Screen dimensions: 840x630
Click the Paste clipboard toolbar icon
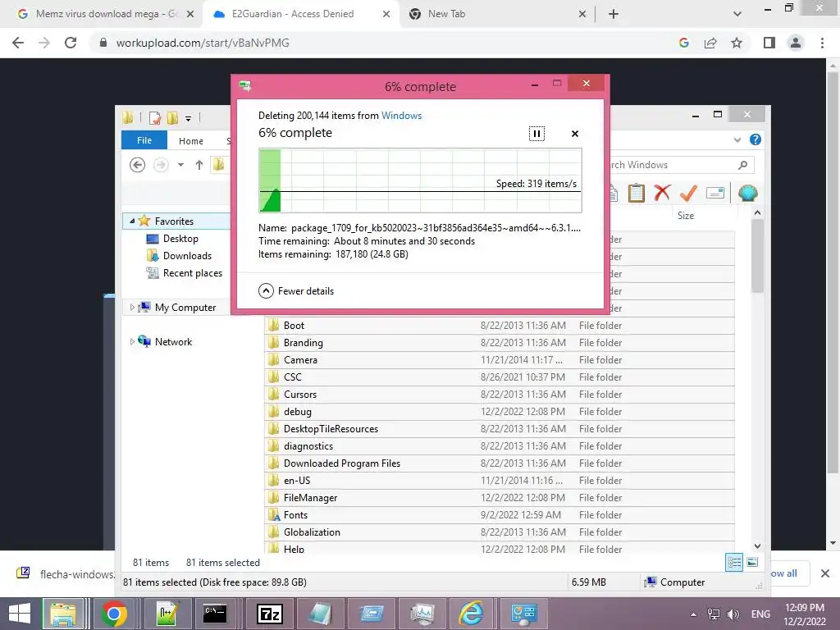click(x=636, y=193)
